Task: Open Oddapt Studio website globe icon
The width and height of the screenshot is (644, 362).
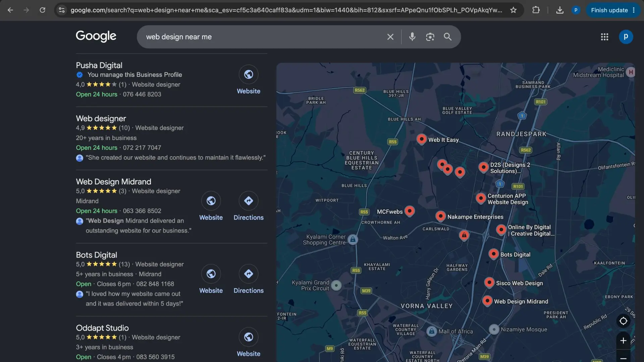Action: [x=249, y=337]
